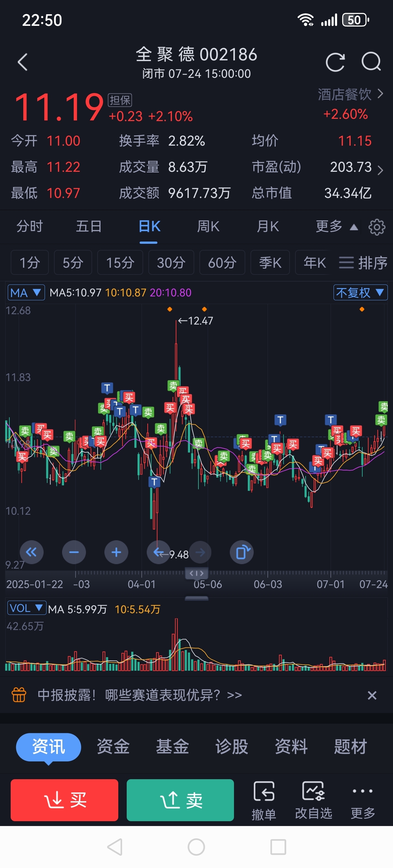Screen dimensions: 393x868
Task: Select 5分 period button
Action: [73, 263]
